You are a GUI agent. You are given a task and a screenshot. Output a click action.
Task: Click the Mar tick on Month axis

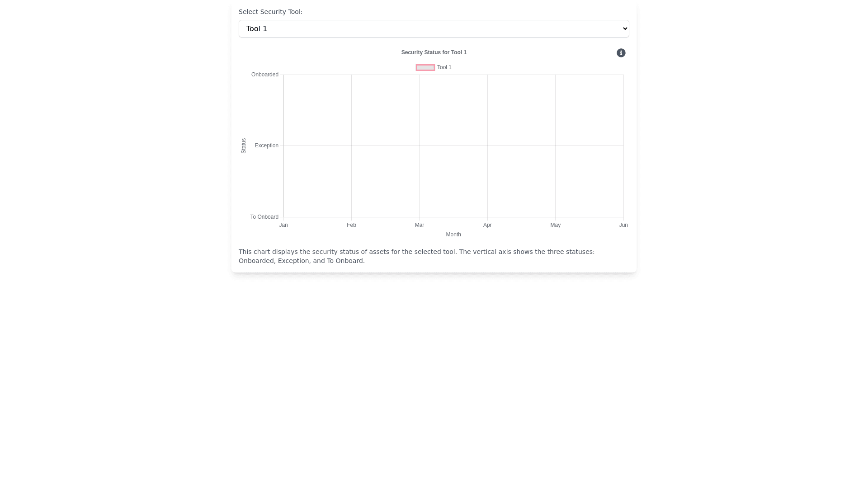419,225
